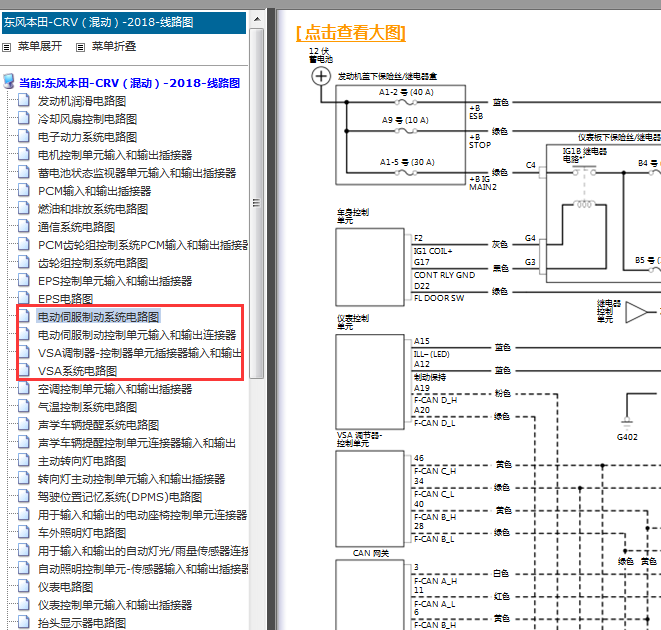
Task: Click the page icon beside 声学车辆提醒系统电路图
Action: (24, 424)
